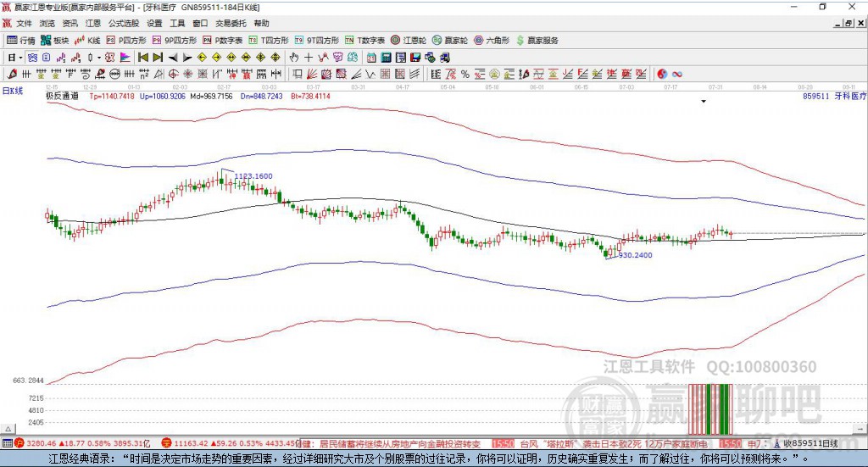Open the 文件 menu
The width and height of the screenshot is (868, 467).
pyautogui.click(x=24, y=23)
